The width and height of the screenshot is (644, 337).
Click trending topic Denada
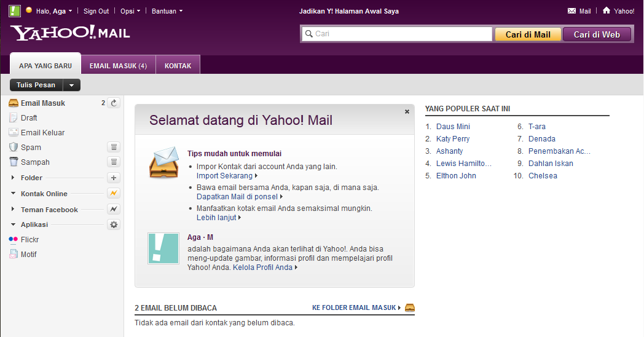[x=542, y=138]
